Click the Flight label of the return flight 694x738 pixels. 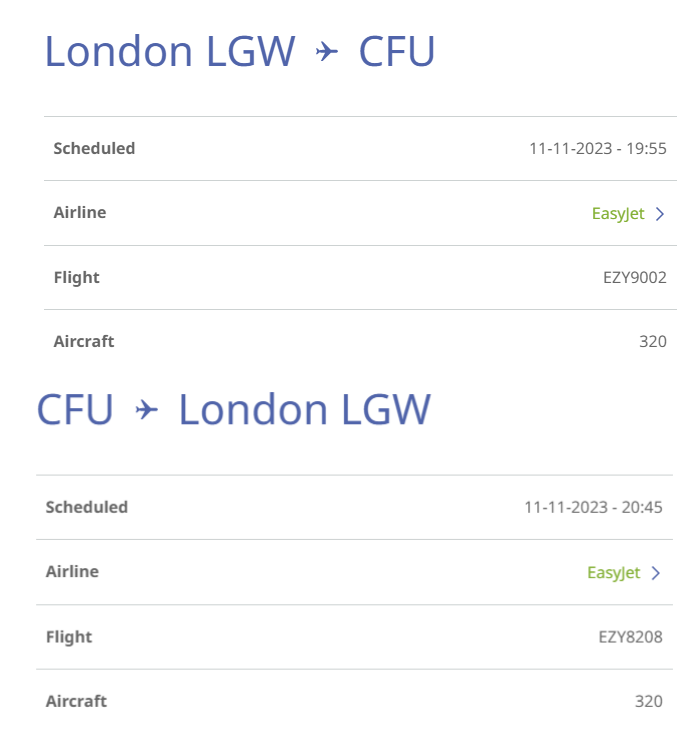(x=69, y=637)
